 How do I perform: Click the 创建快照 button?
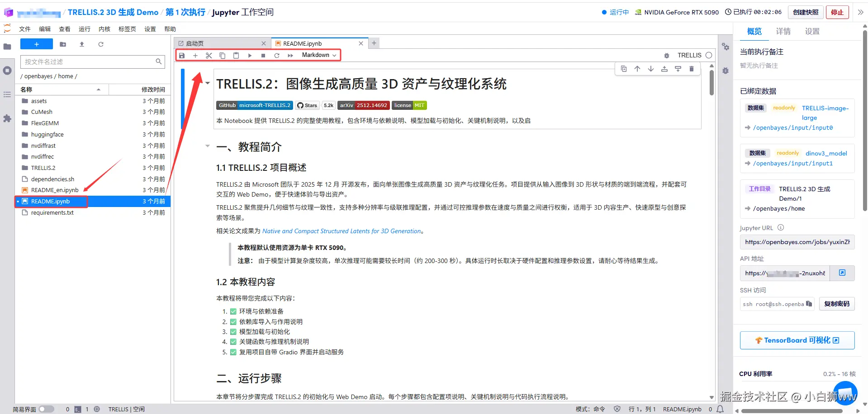click(x=806, y=12)
